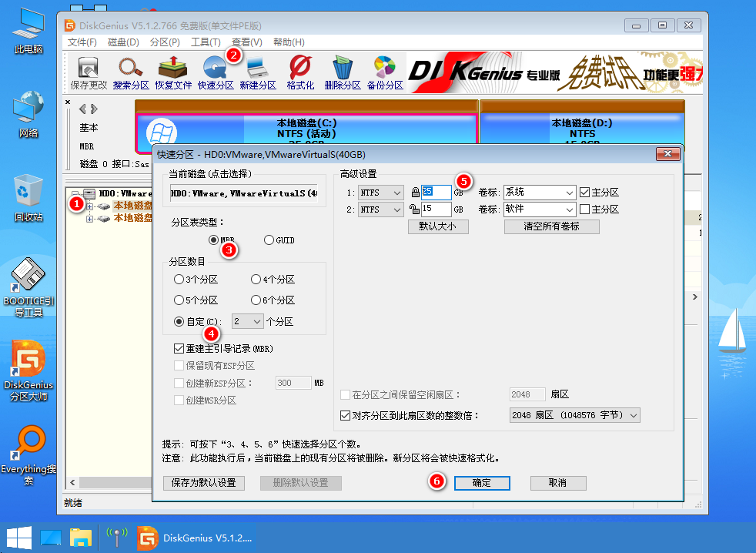Close the Quick Partition dialog

coord(667,154)
